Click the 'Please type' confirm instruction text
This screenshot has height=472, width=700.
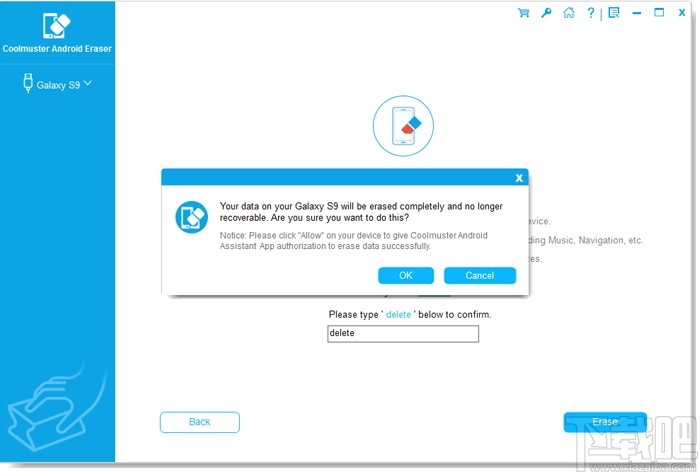click(x=410, y=314)
